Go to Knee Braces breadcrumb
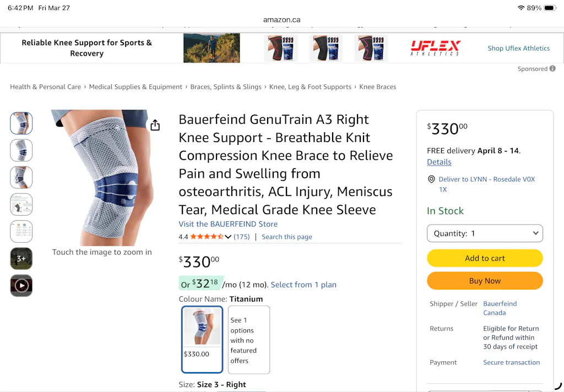 tap(378, 87)
